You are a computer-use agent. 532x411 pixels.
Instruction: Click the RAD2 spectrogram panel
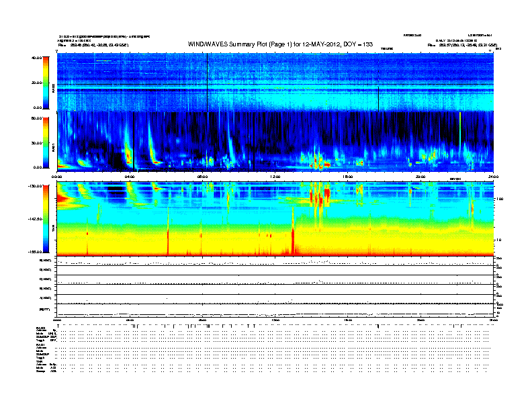click(x=275, y=82)
